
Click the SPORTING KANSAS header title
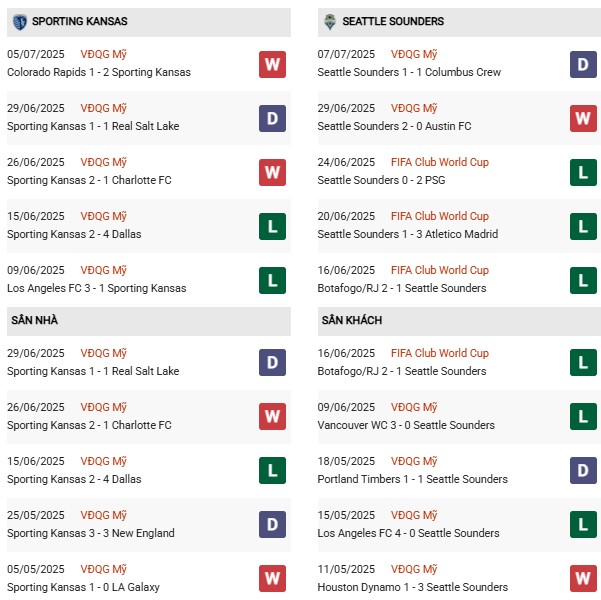[x=80, y=21]
